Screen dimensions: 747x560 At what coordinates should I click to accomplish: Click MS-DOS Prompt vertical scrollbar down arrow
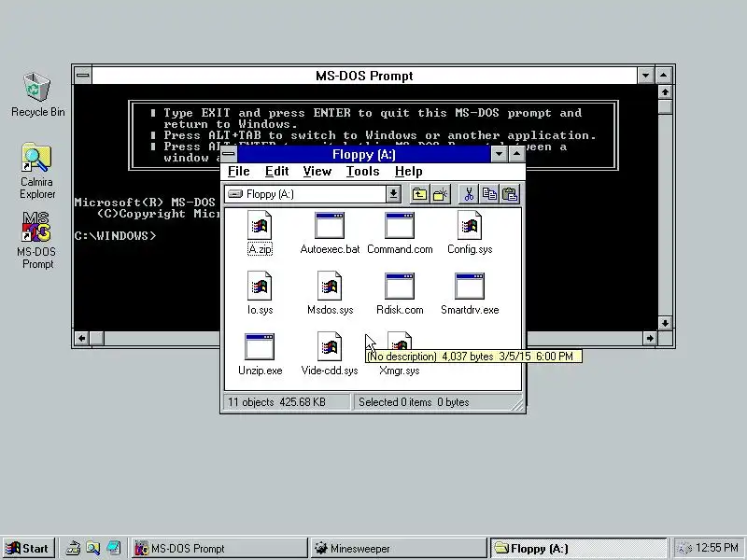[x=665, y=323]
